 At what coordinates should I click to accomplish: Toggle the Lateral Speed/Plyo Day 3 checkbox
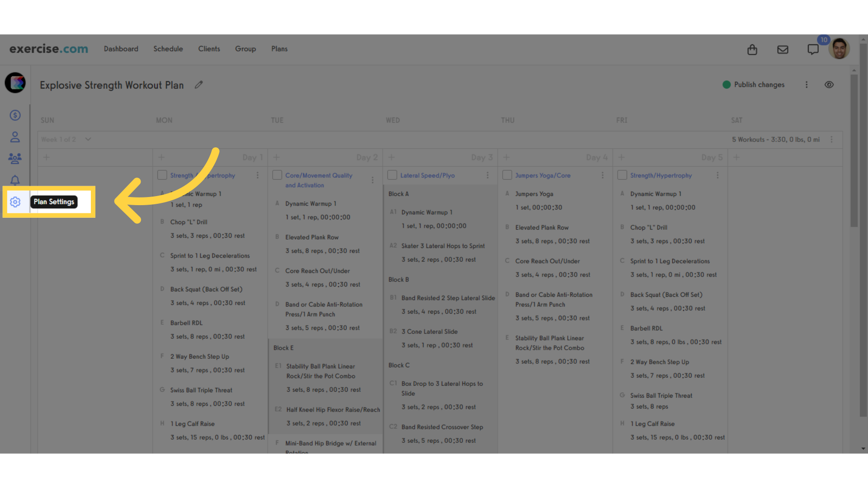pos(392,175)
